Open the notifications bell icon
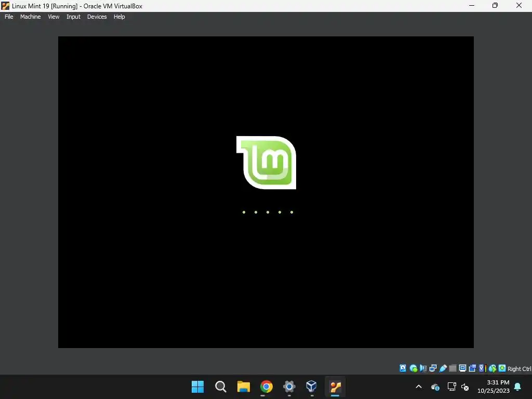The image size is (532, 399). tap(518, 387)
